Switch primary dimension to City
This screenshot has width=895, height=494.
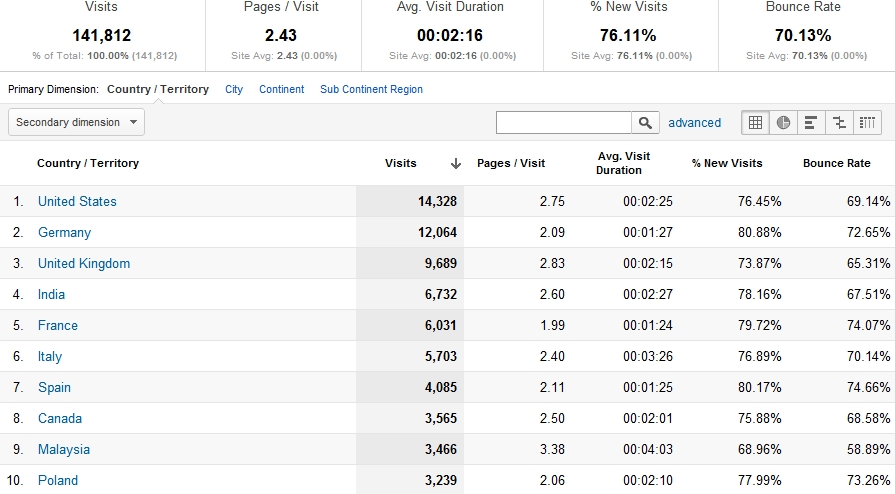tap(234, 90)
